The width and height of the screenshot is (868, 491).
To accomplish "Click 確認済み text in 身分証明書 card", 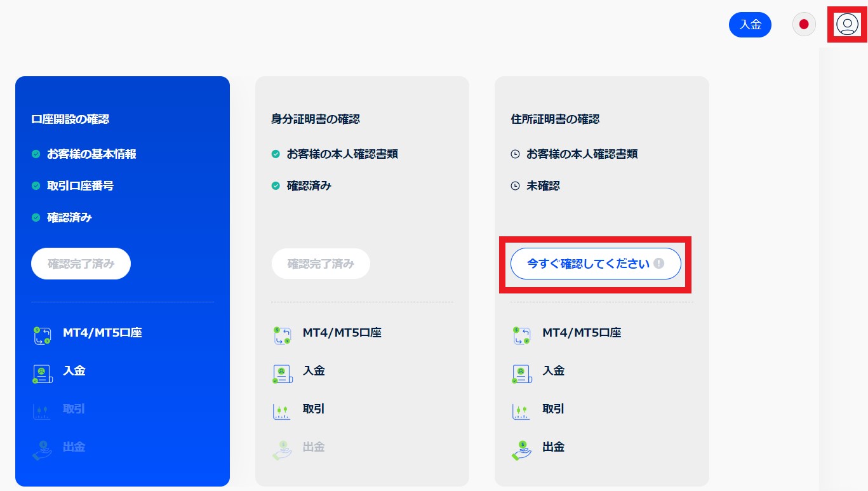I will (x=309, y=185).
